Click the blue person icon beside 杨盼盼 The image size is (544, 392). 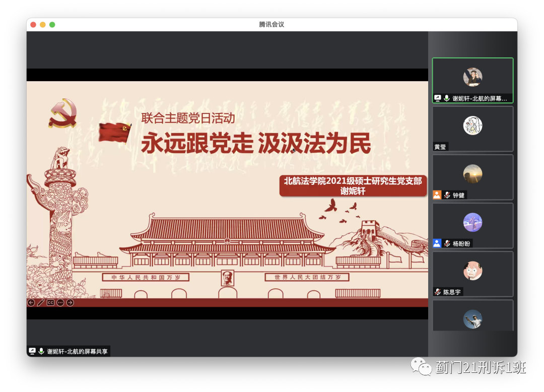pyautogui.click(x=437, y=243)
